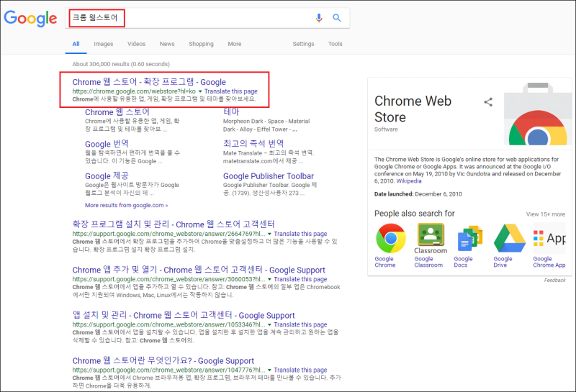Open the Chrome Web Store logo image
The image size is (576, 392).
click(537, 114)
